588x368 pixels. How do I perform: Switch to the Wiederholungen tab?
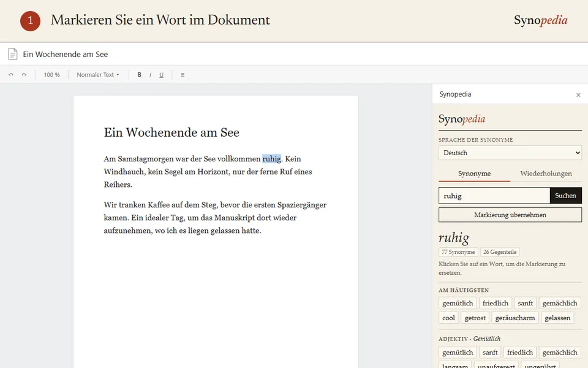[x=546, y=174]
